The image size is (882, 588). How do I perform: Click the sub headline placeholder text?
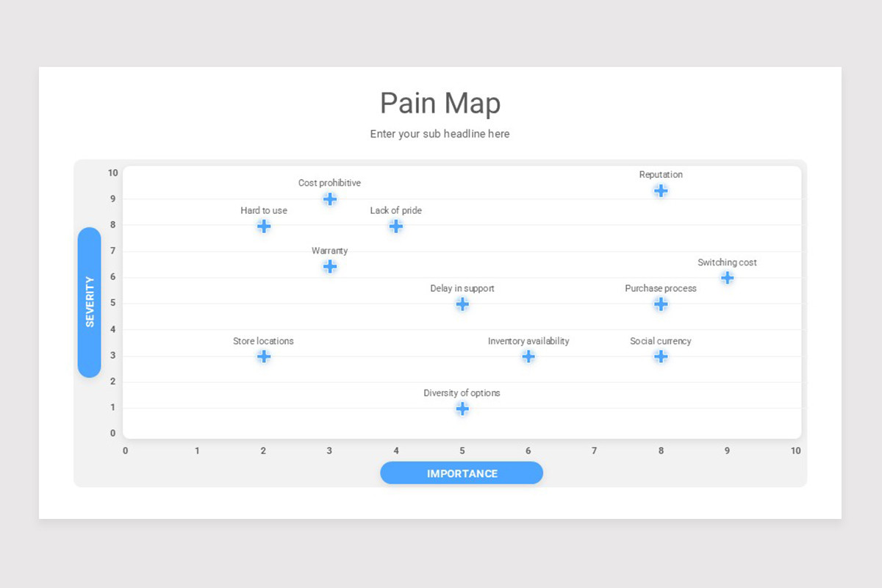440,134
